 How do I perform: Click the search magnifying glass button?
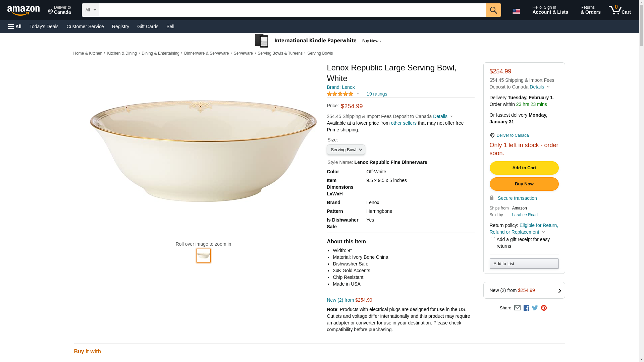[x=493, y=10]
